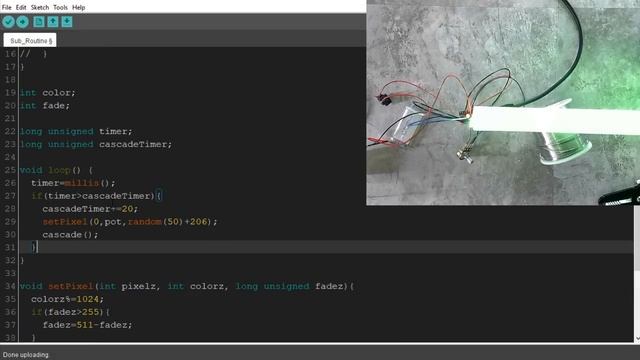Create a new sketch with New icon
The image size is (640, 360).
39,22
